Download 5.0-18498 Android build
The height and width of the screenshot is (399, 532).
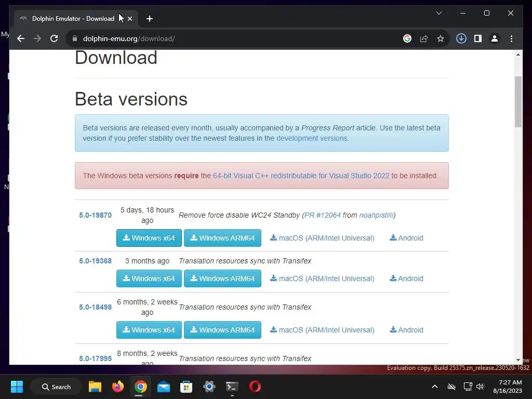pyautogui.click(x=406, y=330)
